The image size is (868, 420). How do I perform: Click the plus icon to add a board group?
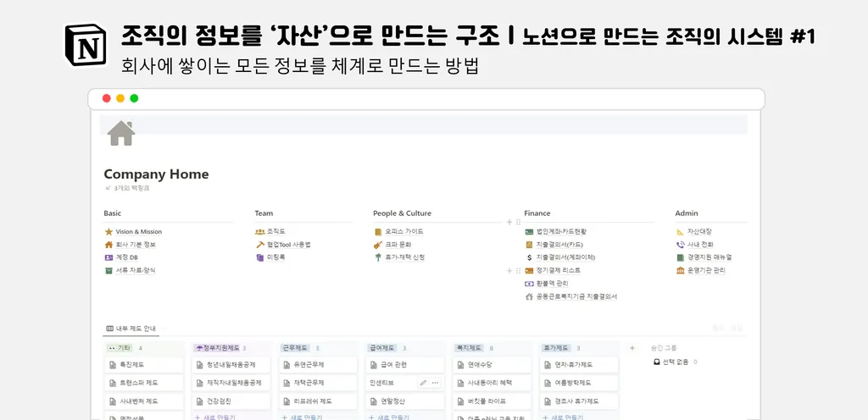[632, 348]
